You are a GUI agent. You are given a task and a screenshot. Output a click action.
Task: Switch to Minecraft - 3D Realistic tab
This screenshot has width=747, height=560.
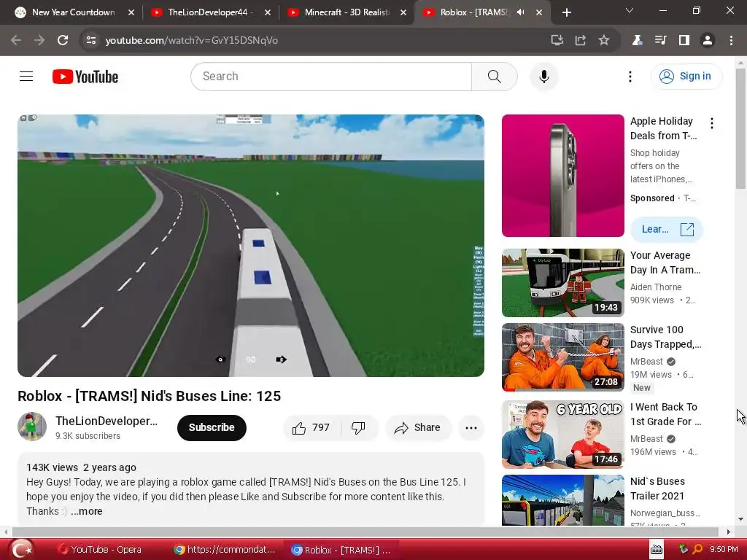click(x=347, y=12)
